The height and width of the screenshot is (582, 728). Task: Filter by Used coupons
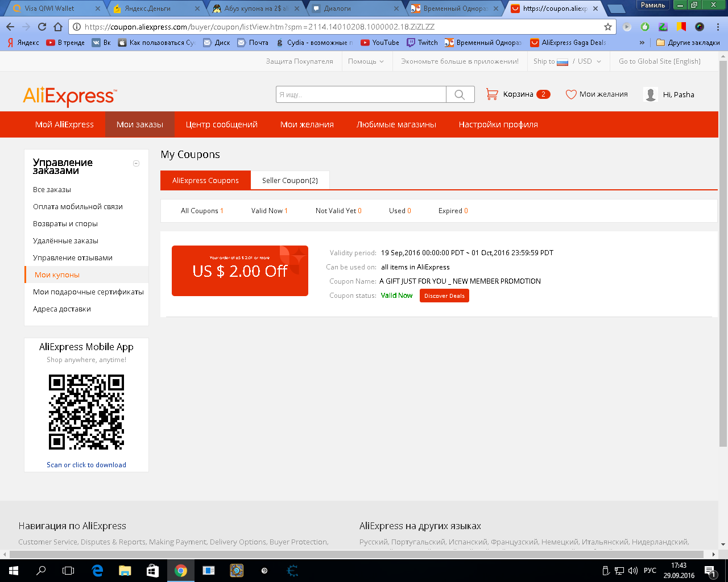(400, 211)
